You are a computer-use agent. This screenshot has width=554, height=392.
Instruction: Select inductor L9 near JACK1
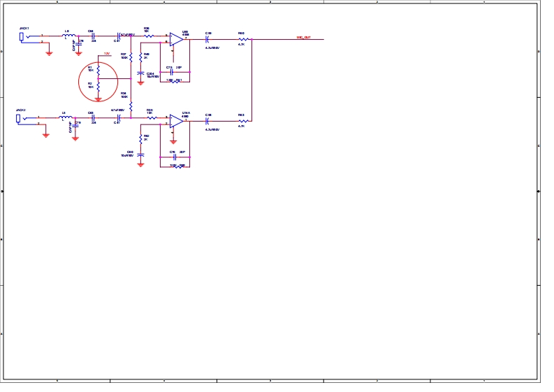[x=68, y=35]
